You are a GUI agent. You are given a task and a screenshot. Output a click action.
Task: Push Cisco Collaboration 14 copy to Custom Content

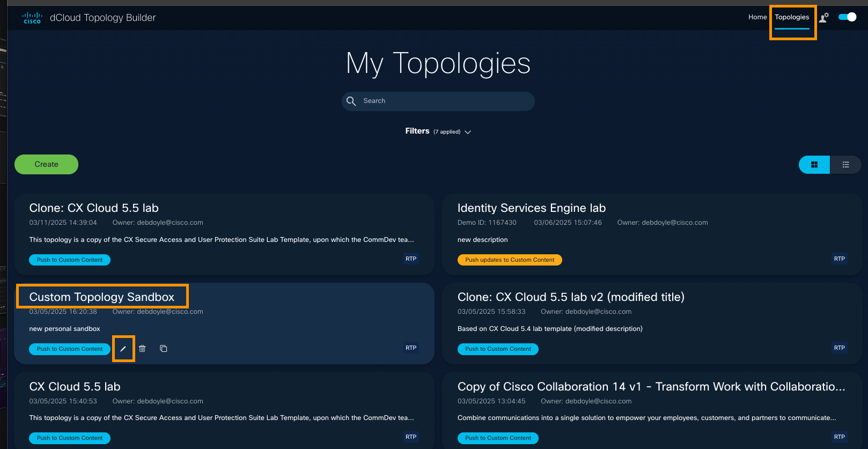point(498,438)
